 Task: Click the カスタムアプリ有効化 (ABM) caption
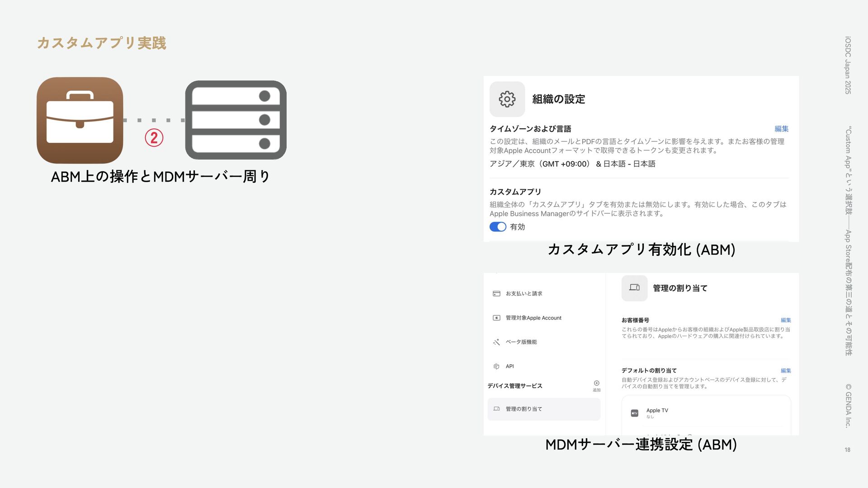click(642, 249)
